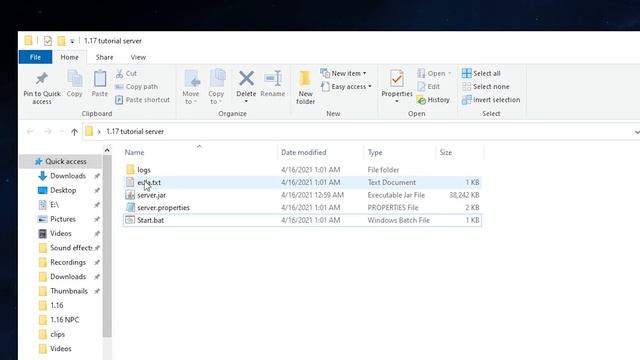Click the navigation pane scrollbar
The width and height of the screenshot is (640, 360).
[x=107, y=247]
